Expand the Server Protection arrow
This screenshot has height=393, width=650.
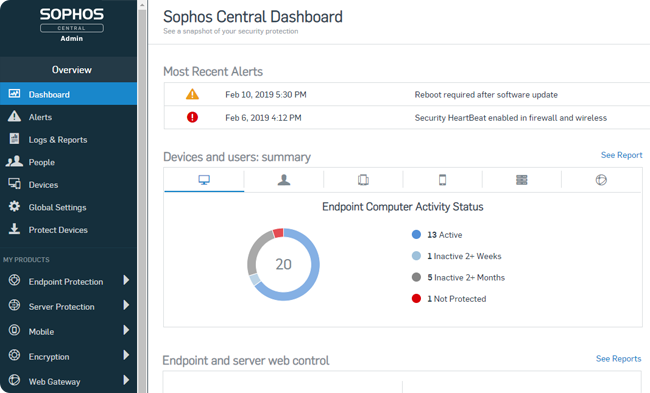tap(126, 305)
